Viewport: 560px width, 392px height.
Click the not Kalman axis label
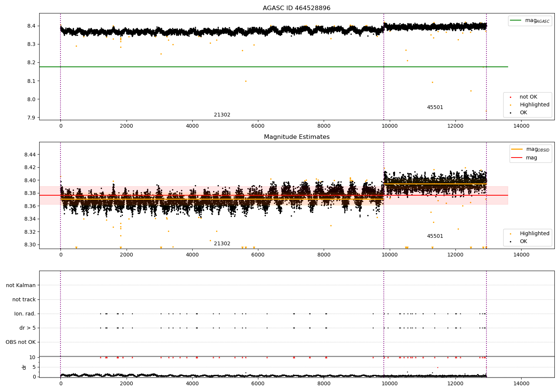coord(21,285)
